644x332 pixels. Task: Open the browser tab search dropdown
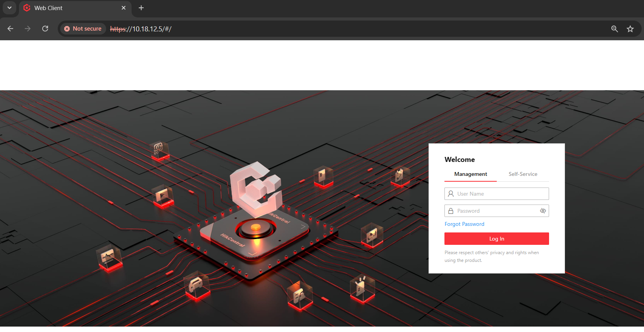(x=9, y=8)
